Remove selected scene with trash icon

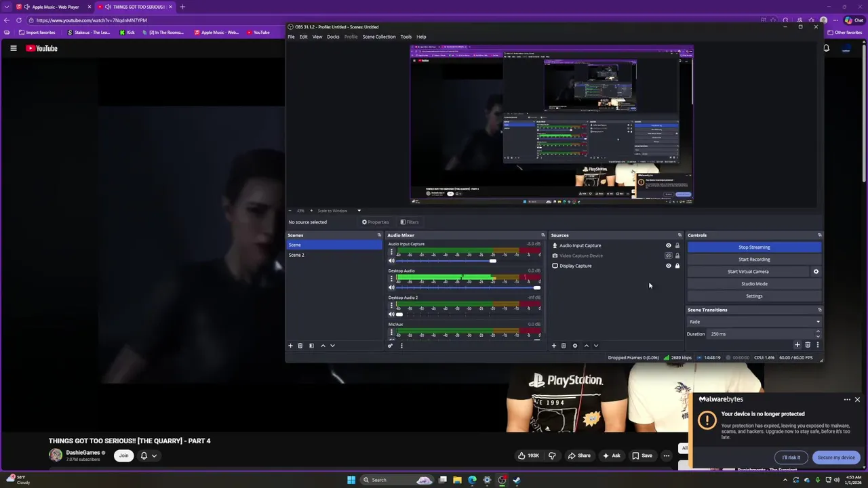[300, 346]
